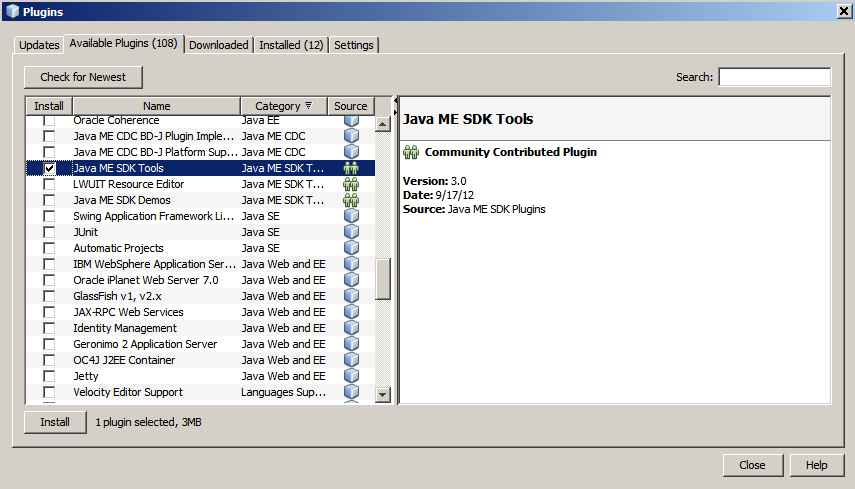Enable the Jetty plugin install checkbox
This screenshot has height=489, width=855.
[49, 376]
